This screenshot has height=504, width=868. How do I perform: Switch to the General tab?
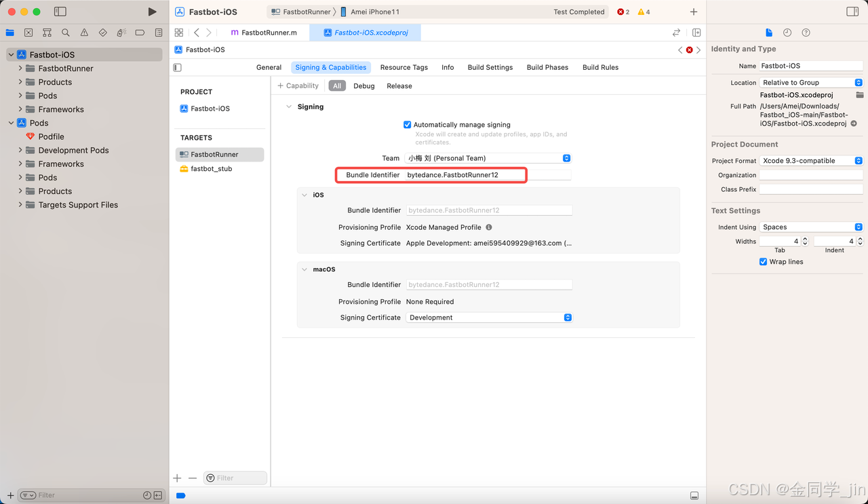pos(269,67)
